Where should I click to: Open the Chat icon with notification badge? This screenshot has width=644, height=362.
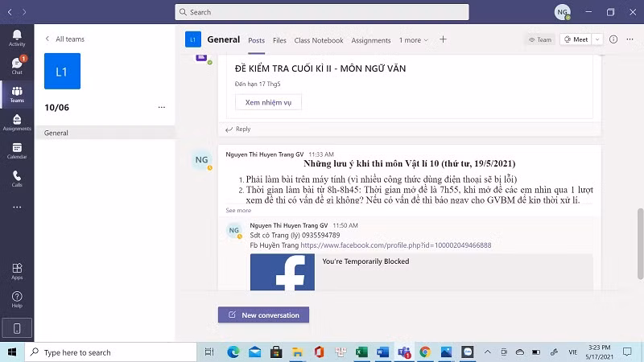tap(17, 65)
